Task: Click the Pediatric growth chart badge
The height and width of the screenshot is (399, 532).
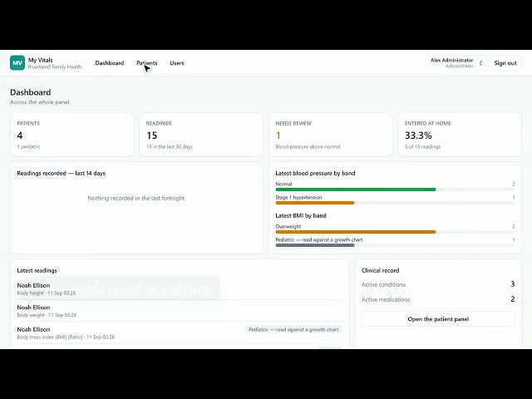Action: pyautogui.click(x=293, y=329)
